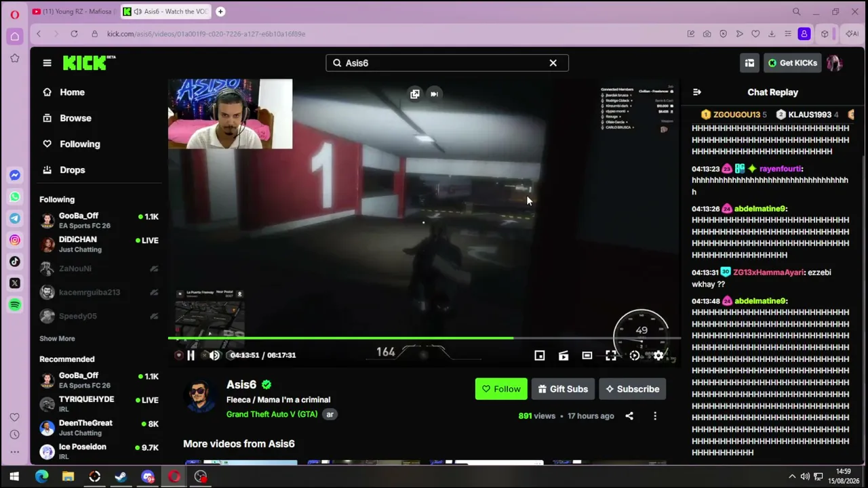Image resolution: width=868 pixels, height=488 pixels.
Task: Mute the video volume
Action: [x=214, y=355]
